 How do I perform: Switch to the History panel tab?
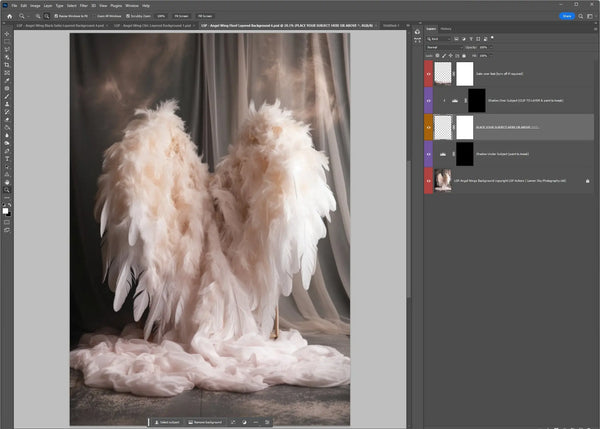(x=445, y=29)
